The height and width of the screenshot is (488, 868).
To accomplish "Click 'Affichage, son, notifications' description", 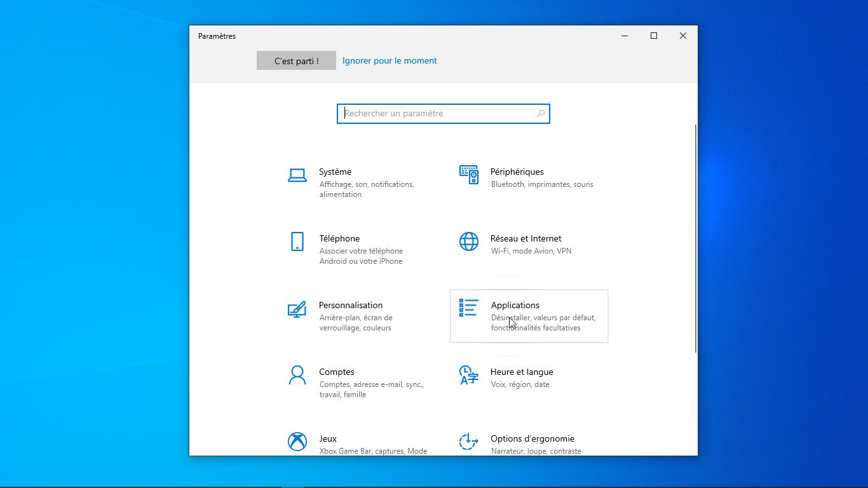I will coord(367,184).
